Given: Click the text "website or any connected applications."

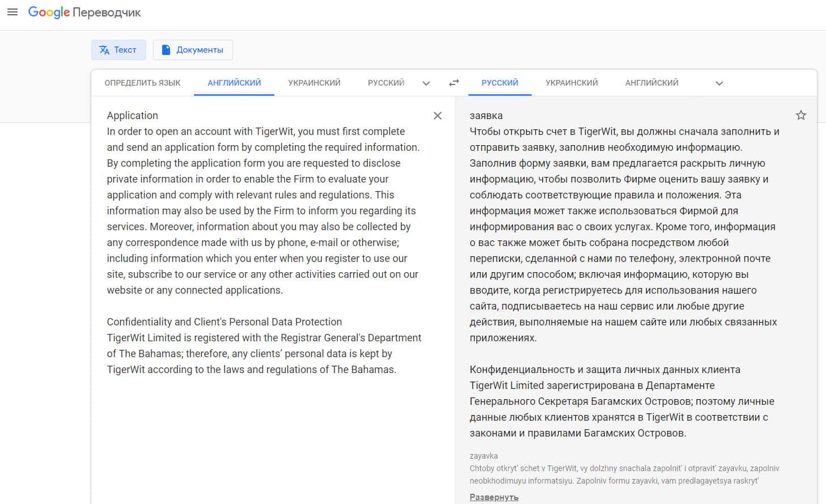Looking at the screenshot, I should [195, 290].
